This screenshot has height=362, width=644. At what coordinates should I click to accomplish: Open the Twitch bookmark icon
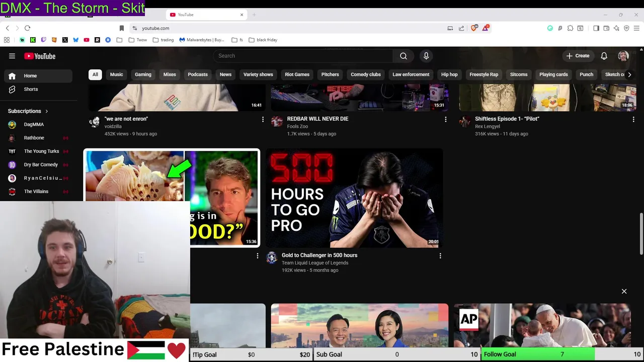[43, 40]
